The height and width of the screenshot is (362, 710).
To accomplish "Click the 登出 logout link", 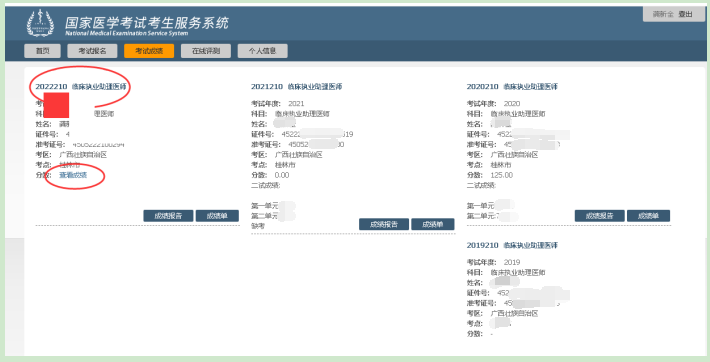I will point(686,14).
